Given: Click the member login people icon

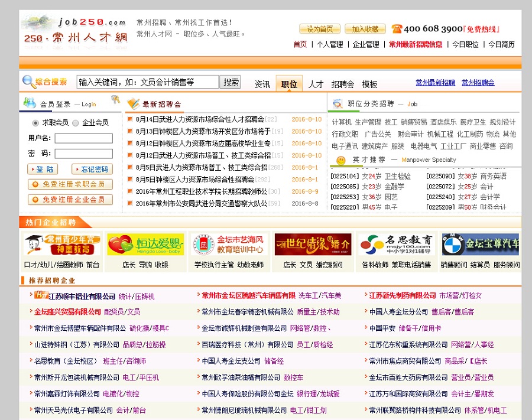Looking at the screenshot, I should [30, 103].
